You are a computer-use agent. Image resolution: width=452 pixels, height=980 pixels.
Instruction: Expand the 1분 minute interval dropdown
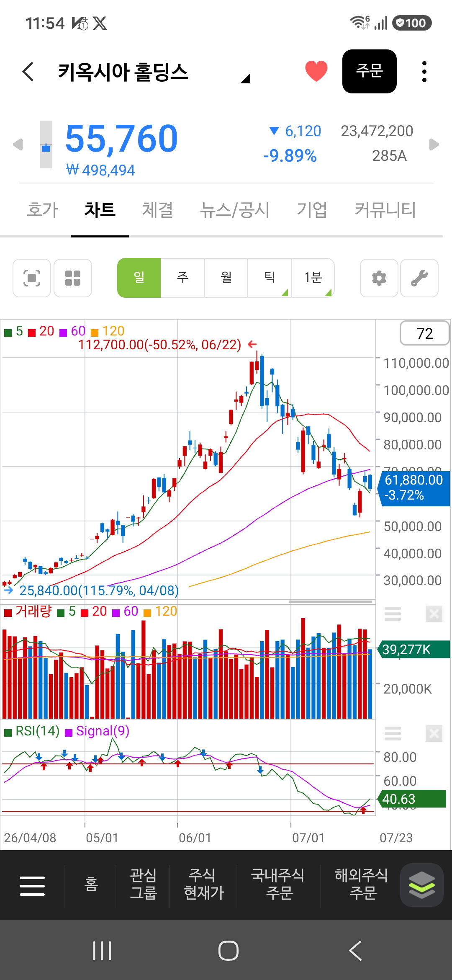(x=313, y=278)
